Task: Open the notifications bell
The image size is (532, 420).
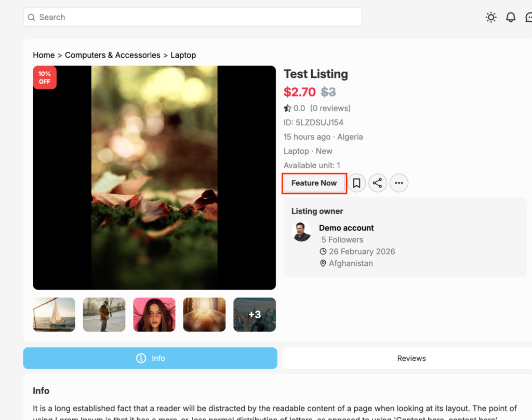Action: click(511, 17)
